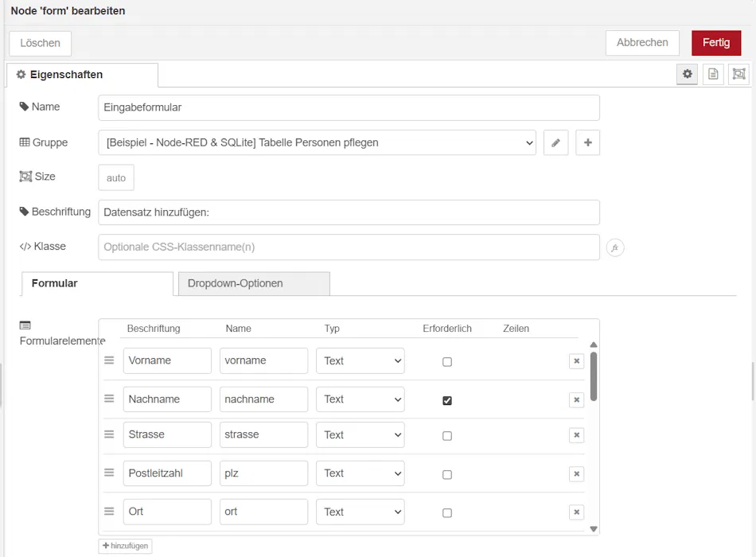756x557 pixels.
Task: Uncheck the required checkbox for Nachname
Action: click(447, 400)
